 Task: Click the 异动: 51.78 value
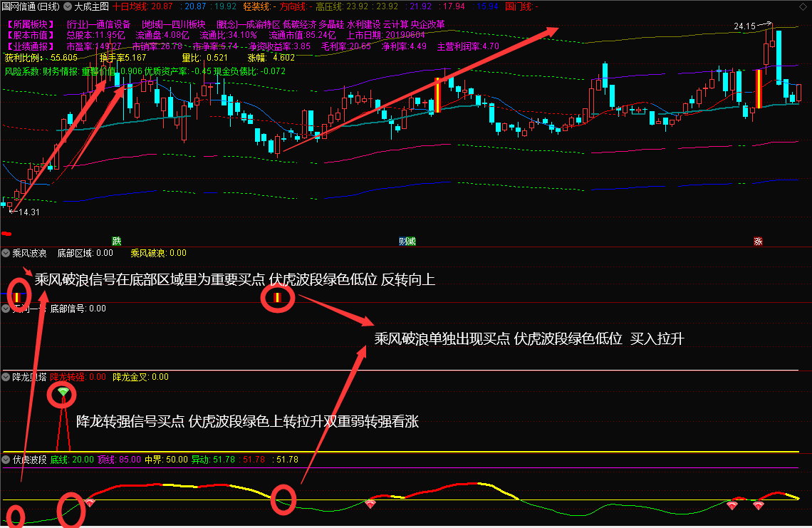(x=214, y=459)
